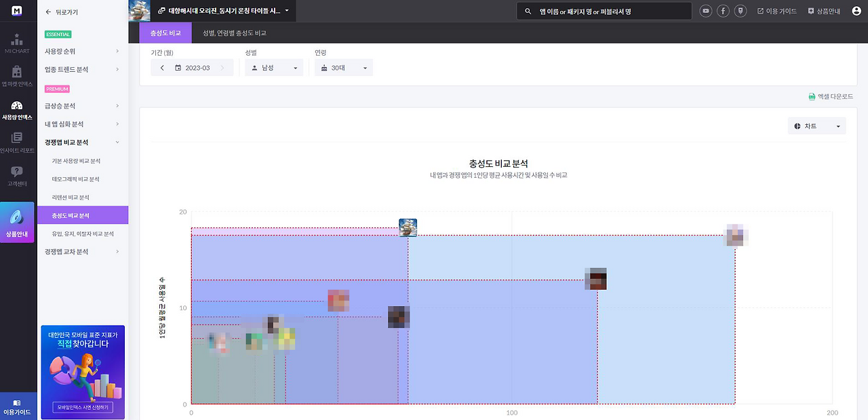Expand the 사용량 순위 menu
This screenshot has height=420, width=868.
tap(83, 51)
